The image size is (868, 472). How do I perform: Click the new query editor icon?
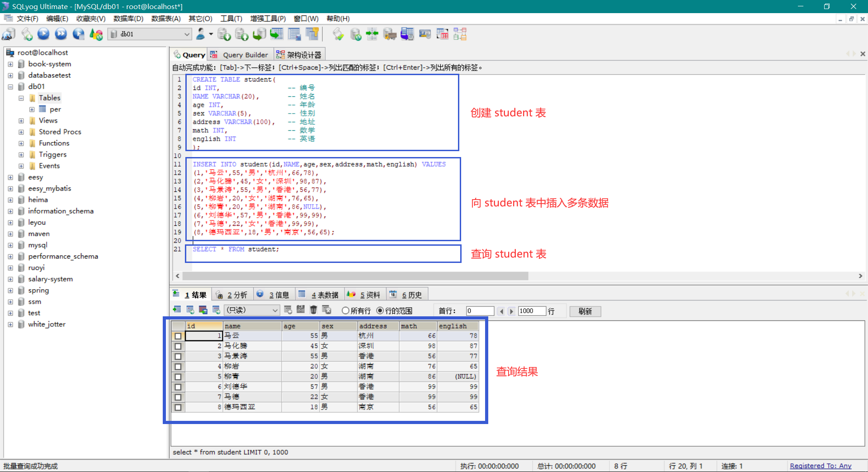[x=26, y=34]
